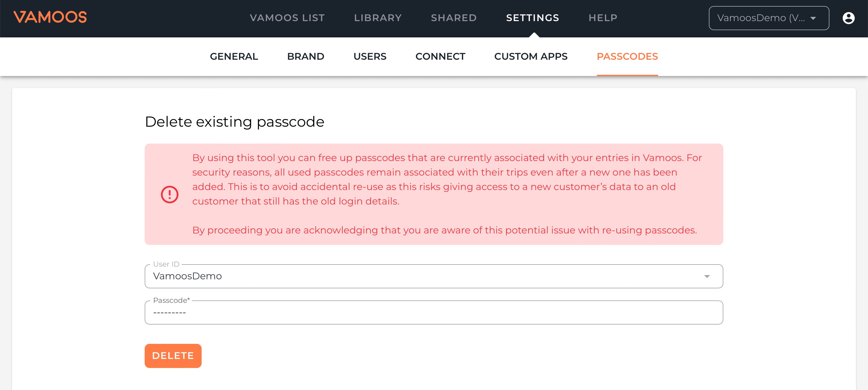
Task: Expand the VamoosDemo operator dropdown in header
Action: pos(768,18)
